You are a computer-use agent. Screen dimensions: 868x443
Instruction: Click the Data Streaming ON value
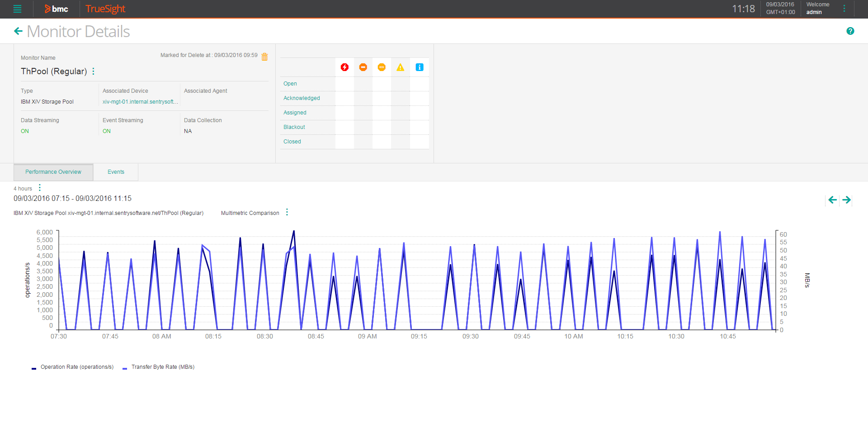[25, 131]
